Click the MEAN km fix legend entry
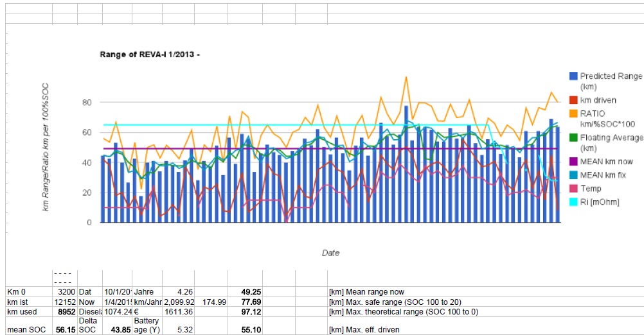 coord(604,175)
